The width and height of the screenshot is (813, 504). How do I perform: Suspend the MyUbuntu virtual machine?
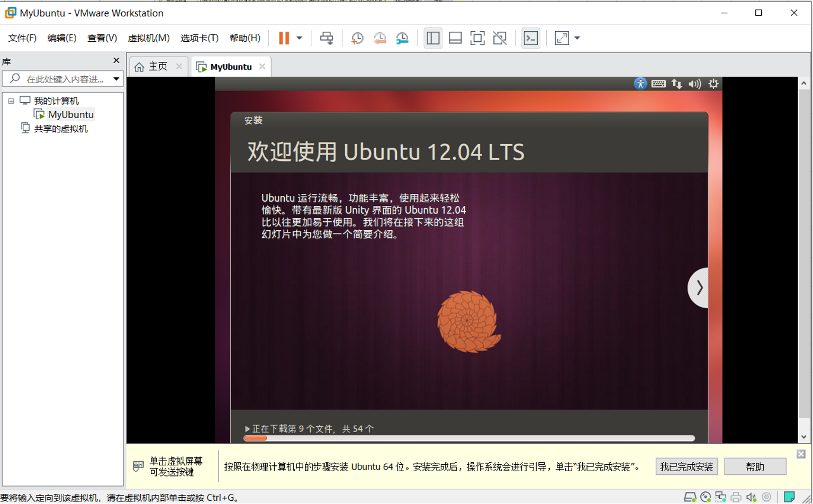point(284,38)
